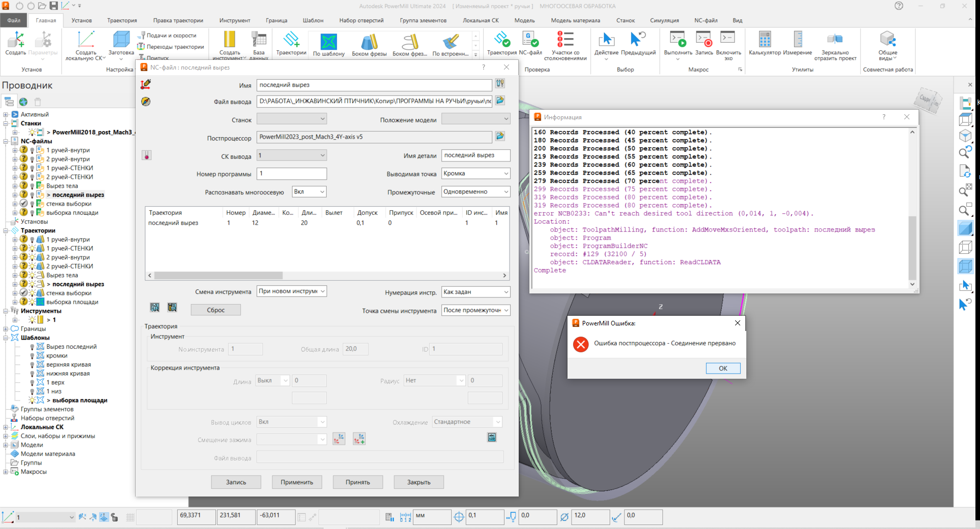Open the NC-файл verification icon in ribbon
Viewport: 980px width, 529px height.
click(x=530, y=39)
